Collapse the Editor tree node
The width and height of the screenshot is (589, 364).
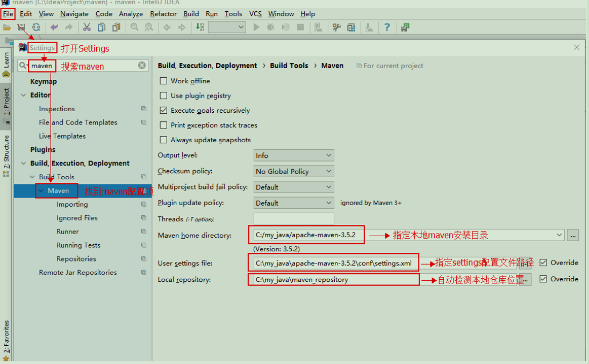pyautogui.click(x=23, y=95)
